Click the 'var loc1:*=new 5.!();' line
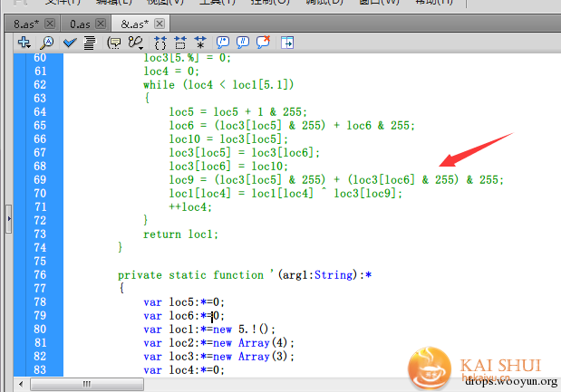This screenshot has width=561, height=392. click(209, 330)
